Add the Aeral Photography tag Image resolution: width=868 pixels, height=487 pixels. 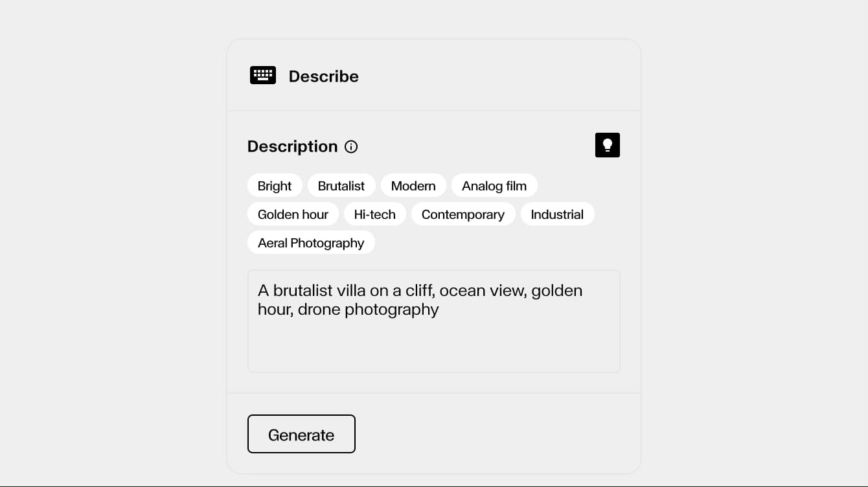point(311,242)
